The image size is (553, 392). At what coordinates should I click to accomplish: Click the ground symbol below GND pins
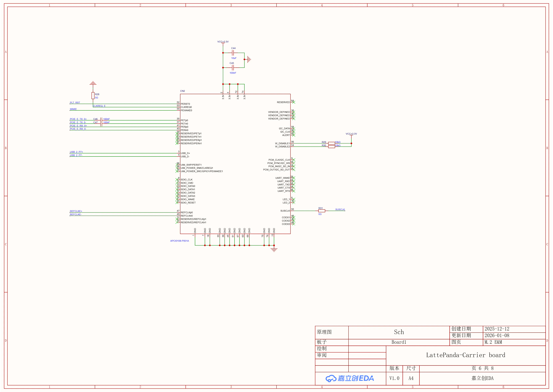pos(274,250)
